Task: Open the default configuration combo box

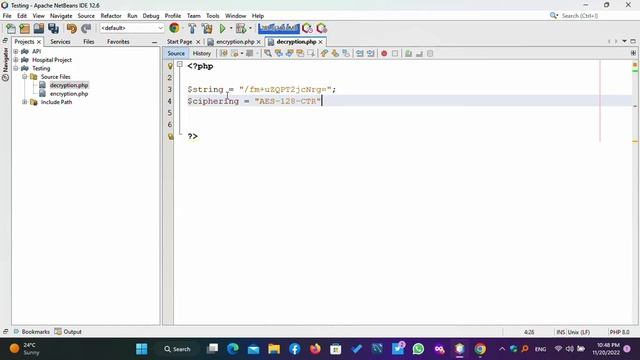Action: pyautogui.click(x=131, y=28)
